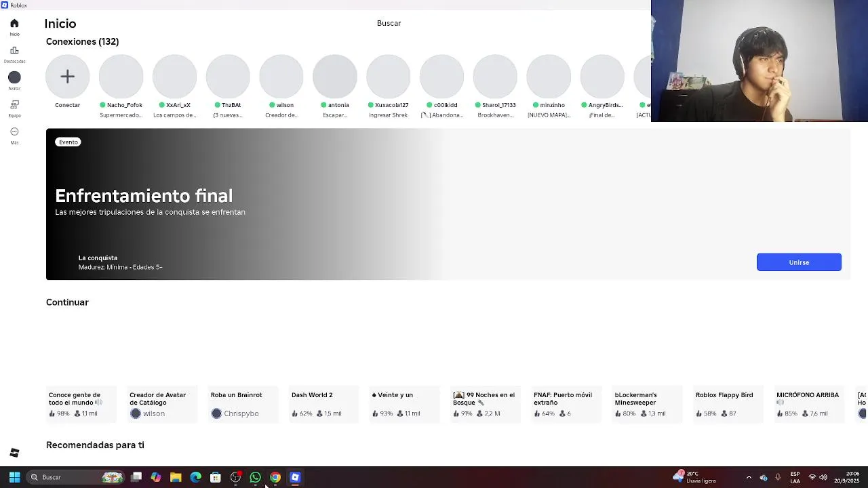Open the volume speaker tray icon
Screen dimensions: 868x488
pyautogui.click(x=823, y=477)
